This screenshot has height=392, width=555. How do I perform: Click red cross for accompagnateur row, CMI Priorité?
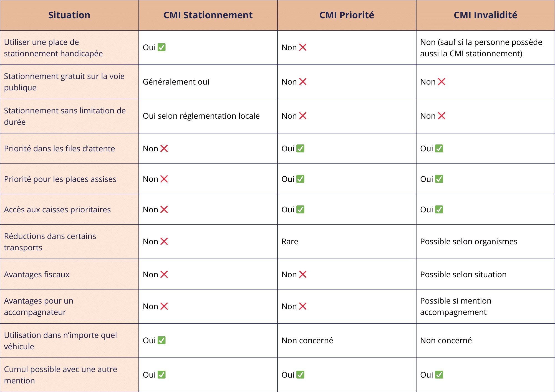coord(303,306)
